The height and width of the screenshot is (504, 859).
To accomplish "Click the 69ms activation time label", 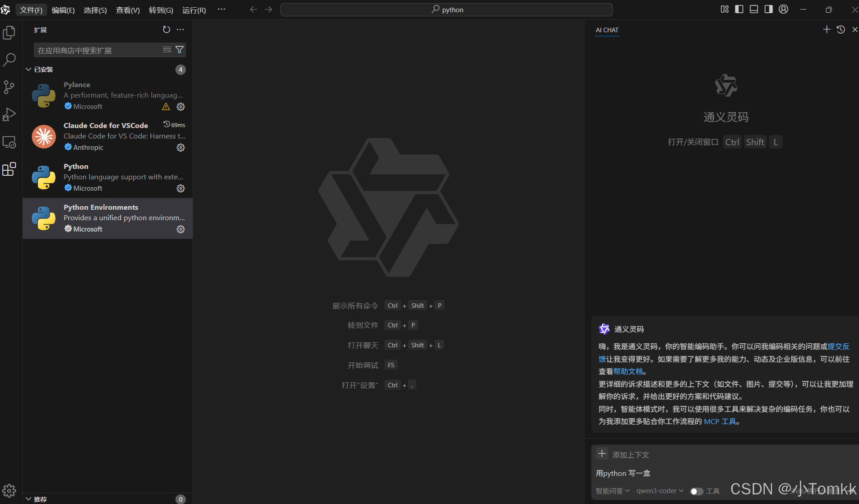I will click(x=175, y=124).
